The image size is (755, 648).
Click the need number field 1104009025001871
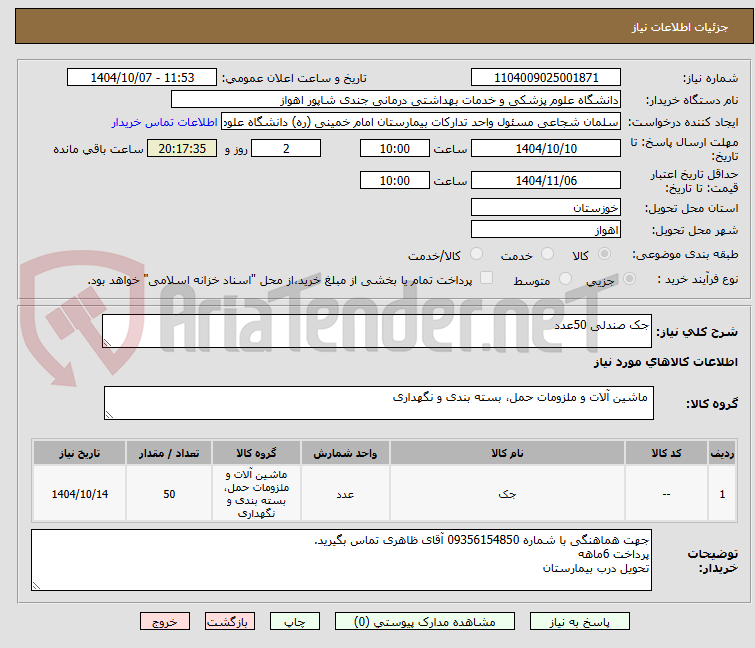click(546, 78)
